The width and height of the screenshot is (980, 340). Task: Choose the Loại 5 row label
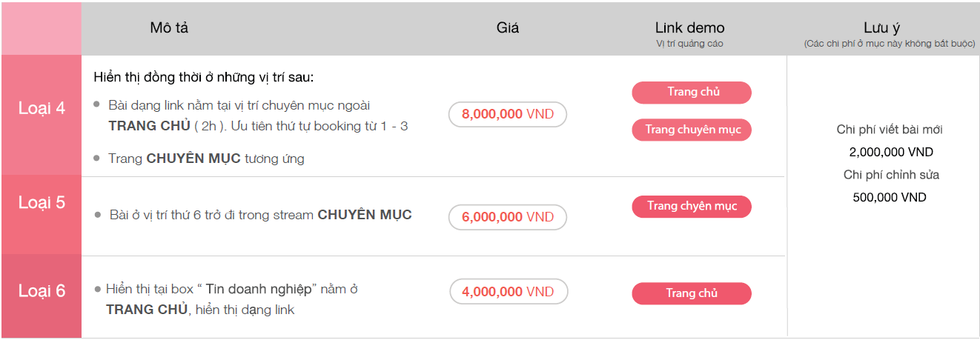click(42, 202)
